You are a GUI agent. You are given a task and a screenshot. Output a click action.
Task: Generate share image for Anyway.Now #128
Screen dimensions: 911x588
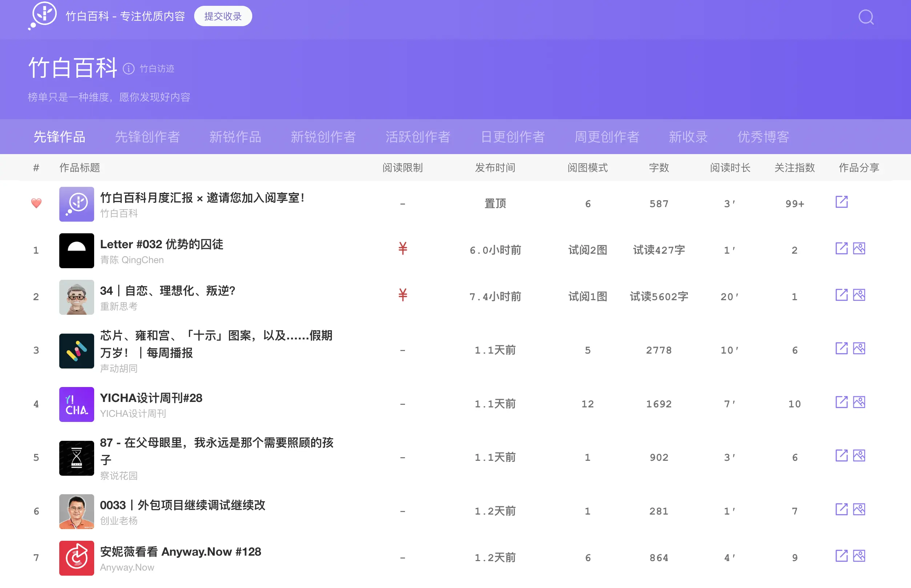(x=859, y=556)
